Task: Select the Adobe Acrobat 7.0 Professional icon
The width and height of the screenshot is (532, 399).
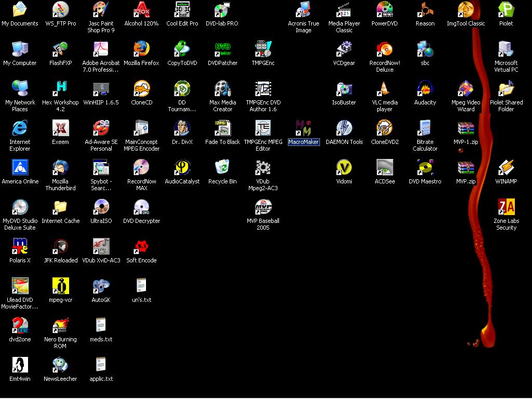Action: pos(101,49)
